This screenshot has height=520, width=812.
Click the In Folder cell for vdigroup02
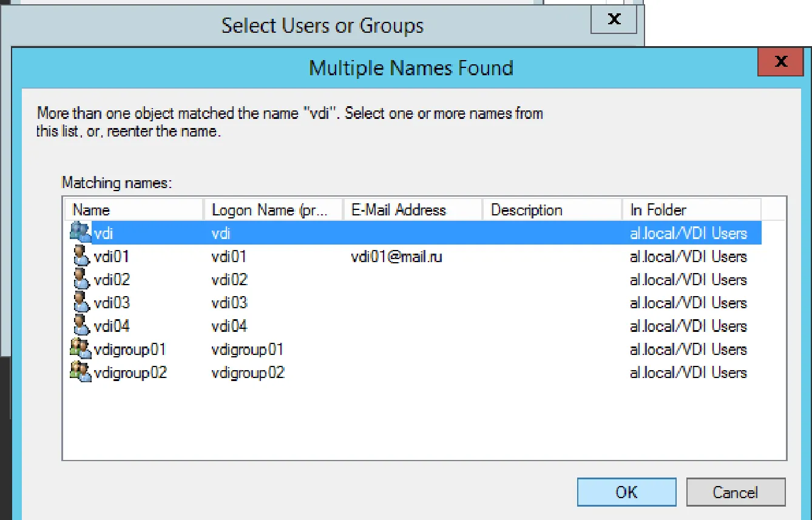(x=688, y=373)
